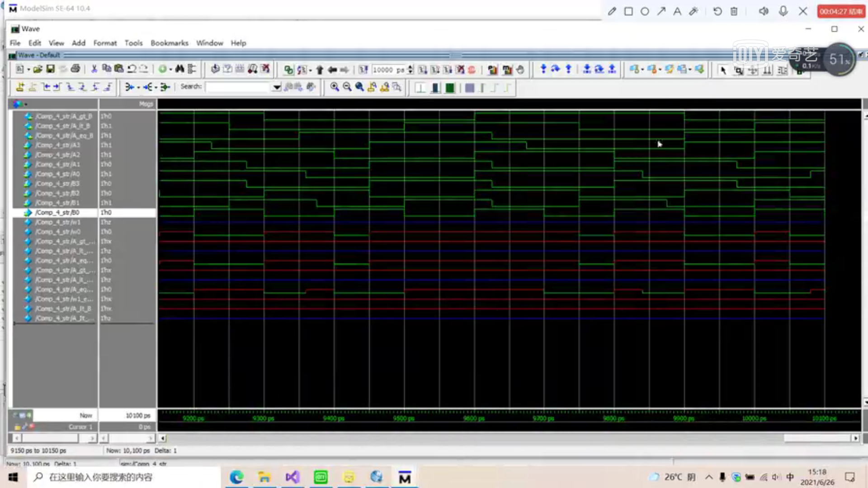Screen dimensions: 868x488
Task: Select the arrow Select Mode tool
Action: (x=723, y=70)
